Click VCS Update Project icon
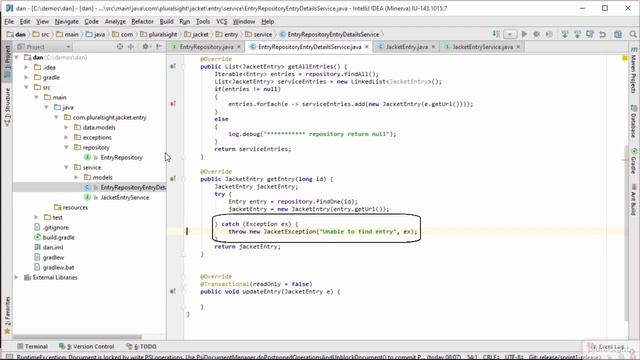The image size is (640, 360). pos(565,34)
